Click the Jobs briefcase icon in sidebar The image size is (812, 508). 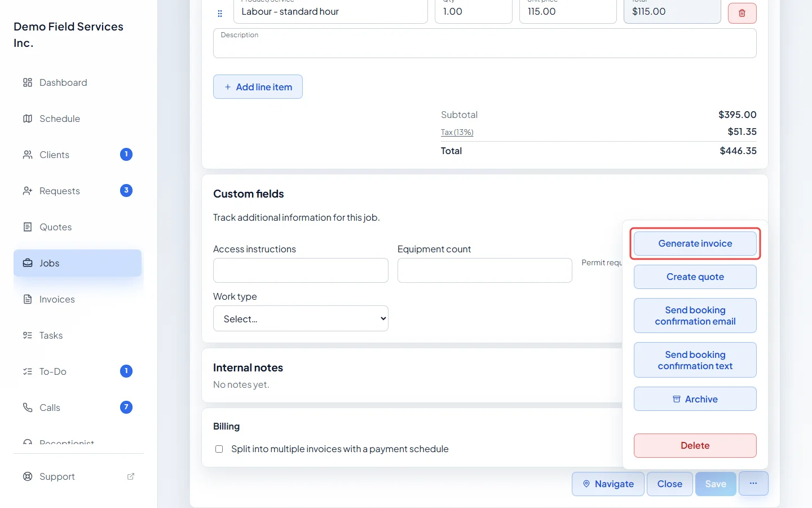[28, 263]
